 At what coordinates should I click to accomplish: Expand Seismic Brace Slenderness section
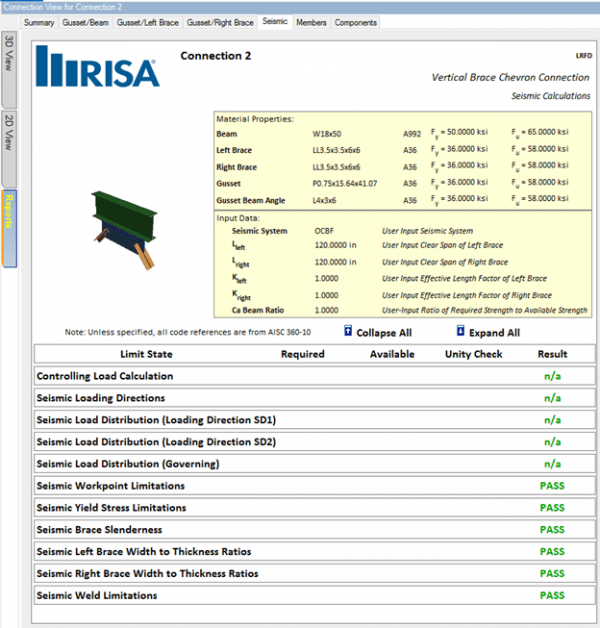coord(99,530)
